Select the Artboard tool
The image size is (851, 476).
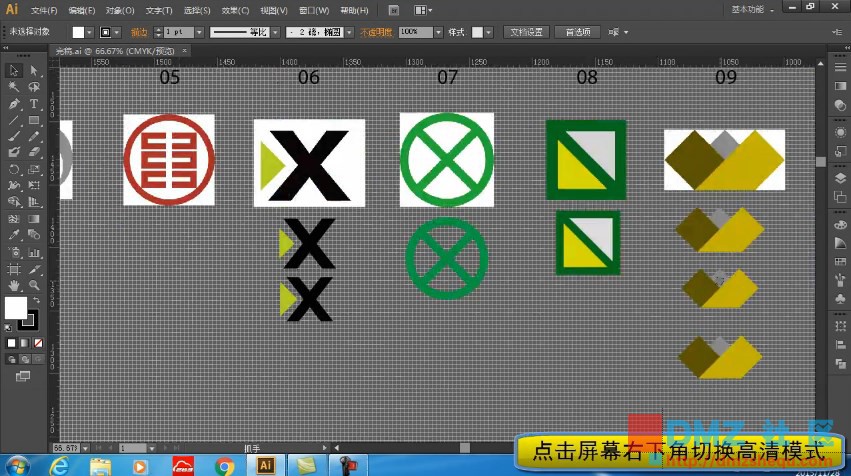pos(14,269)
